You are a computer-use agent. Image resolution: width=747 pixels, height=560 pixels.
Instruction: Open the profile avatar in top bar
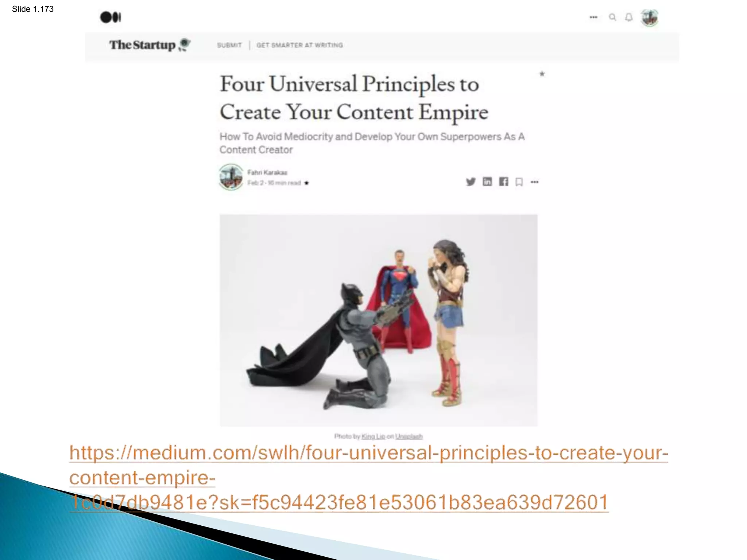pyautogui.click(x=650, y=18)
